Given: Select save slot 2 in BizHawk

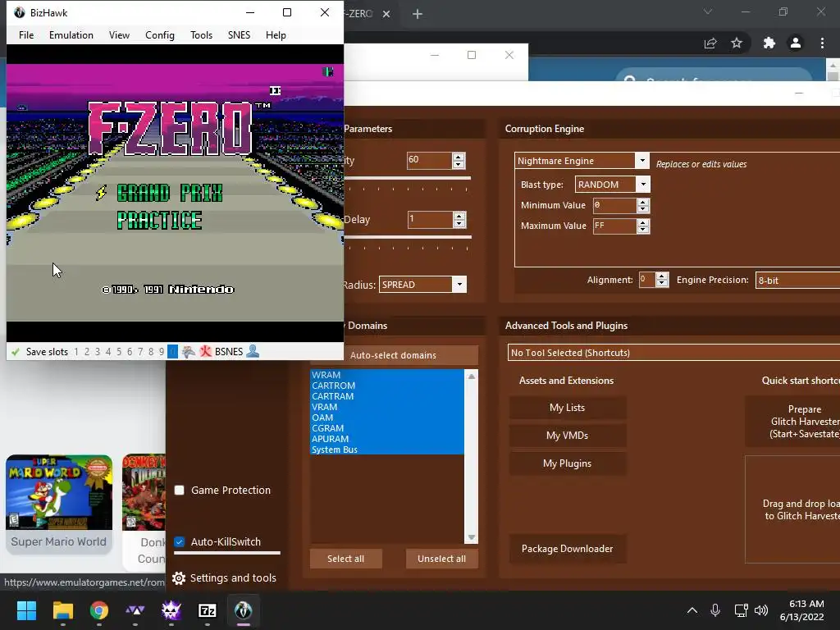Looking at the screenshot, I should (x=87, y=352).
